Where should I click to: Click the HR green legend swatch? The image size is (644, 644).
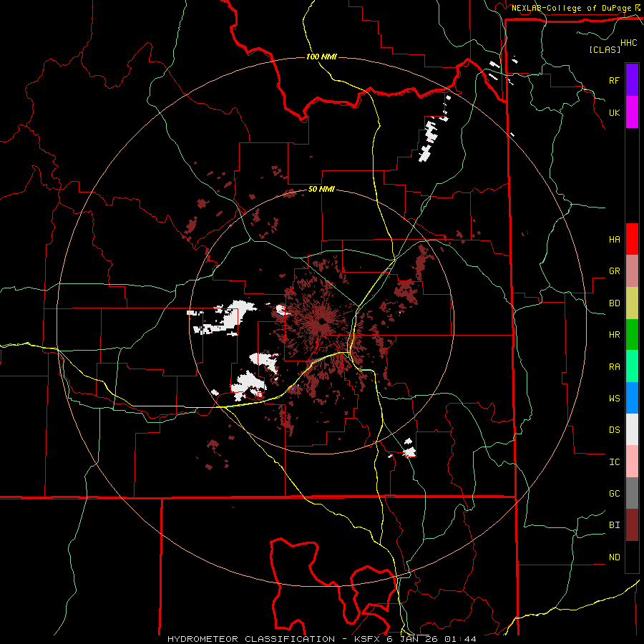tap(632, 334)
